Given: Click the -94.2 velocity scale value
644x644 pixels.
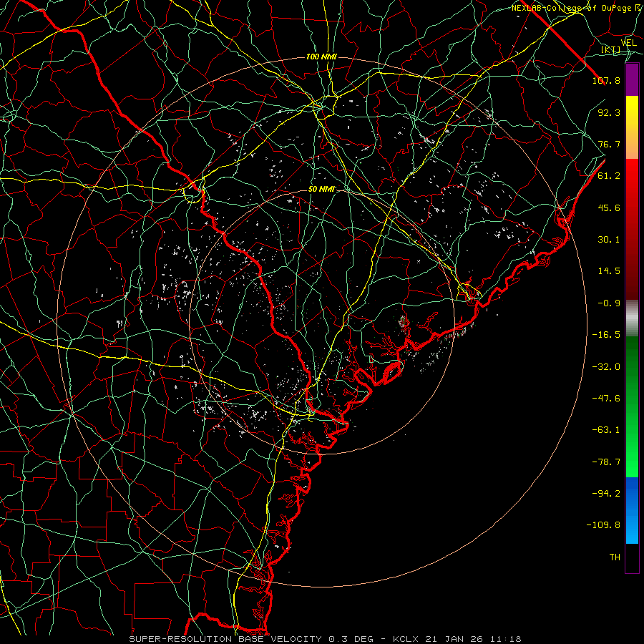Looking at the screenshot, I should click(606, 494).
